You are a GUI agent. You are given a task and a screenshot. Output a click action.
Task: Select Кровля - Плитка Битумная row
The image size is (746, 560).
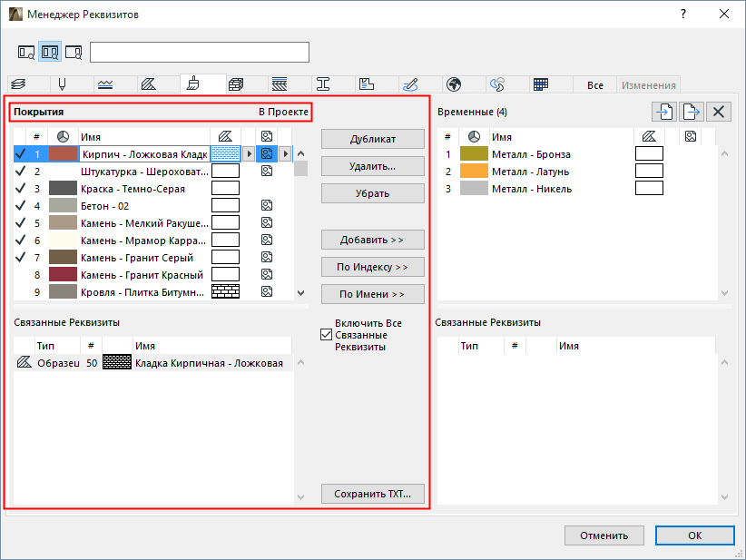tap(153, 291)
